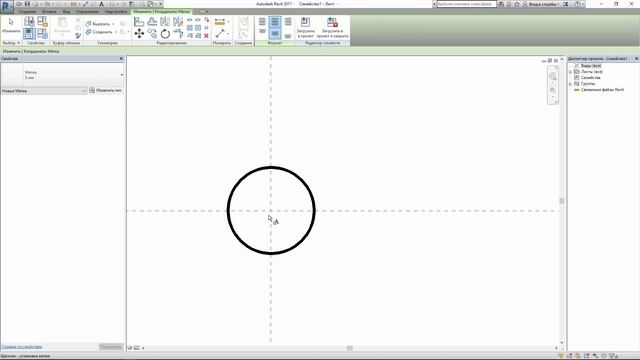Select the Text (A) tool in quick access toolbar
Image resolution: width=640 pixels, height=360 pixels.
(x=101, y=4)
